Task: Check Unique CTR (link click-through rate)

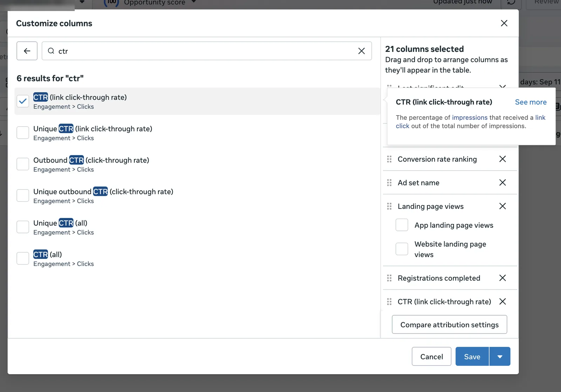Action: pyautogui.click(x=23, y=133)
